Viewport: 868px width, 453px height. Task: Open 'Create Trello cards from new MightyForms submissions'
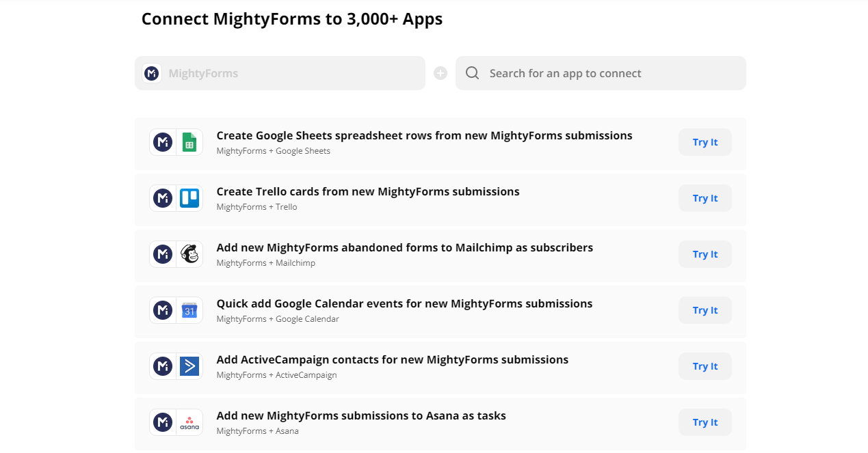[368, 191]
